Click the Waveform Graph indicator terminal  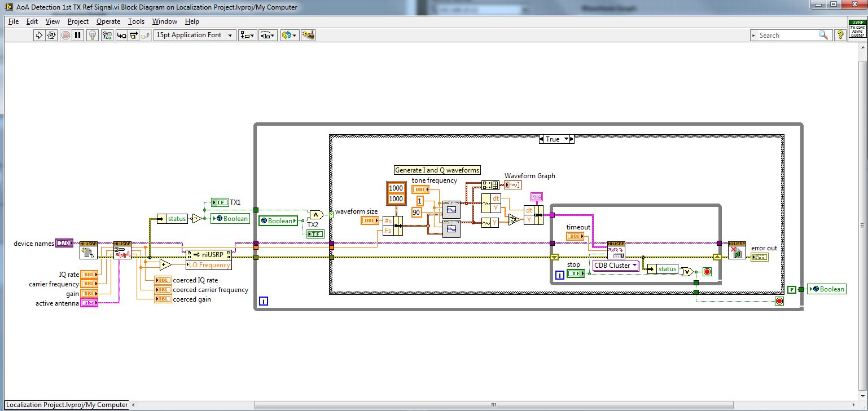[x=513, y=185]
